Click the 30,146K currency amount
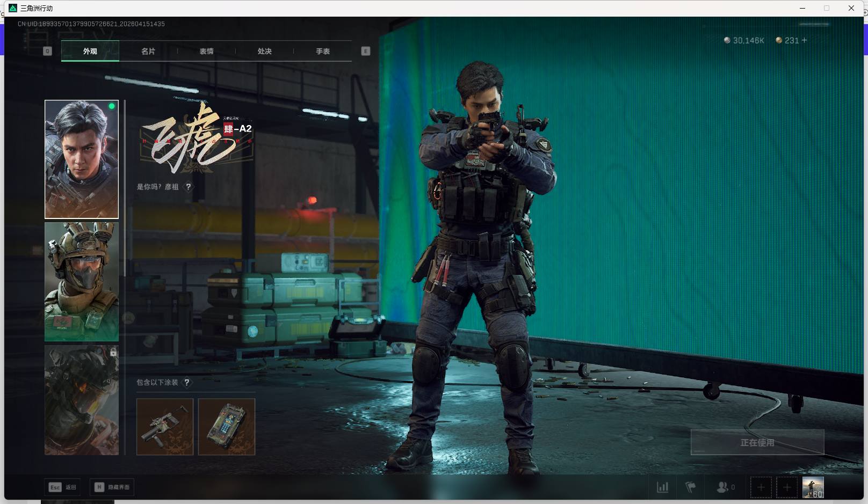Screen dimensions: 868x504 tap(749, 40)
